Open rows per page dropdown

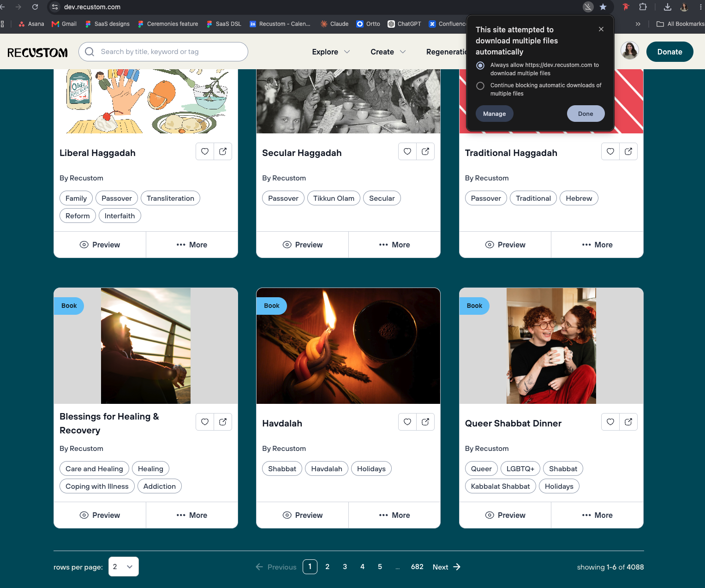tap(124, 567)
